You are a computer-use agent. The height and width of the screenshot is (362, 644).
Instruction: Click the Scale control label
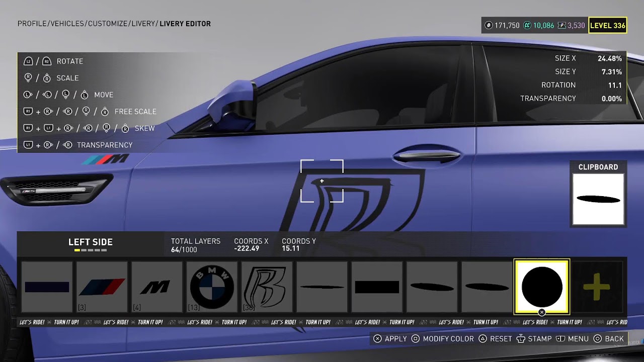[67, 78]
